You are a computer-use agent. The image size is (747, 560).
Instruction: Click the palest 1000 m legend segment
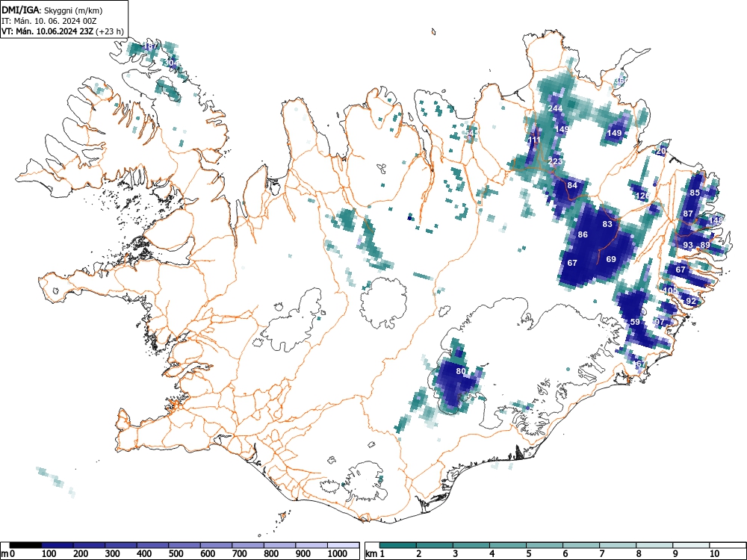(344, 545)
